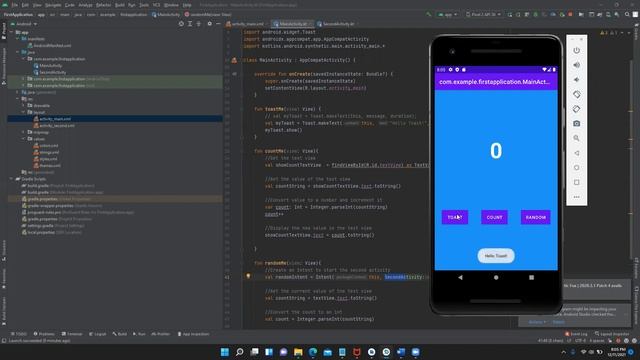
Task: Open the Tools menu
Action: point(144,5)
